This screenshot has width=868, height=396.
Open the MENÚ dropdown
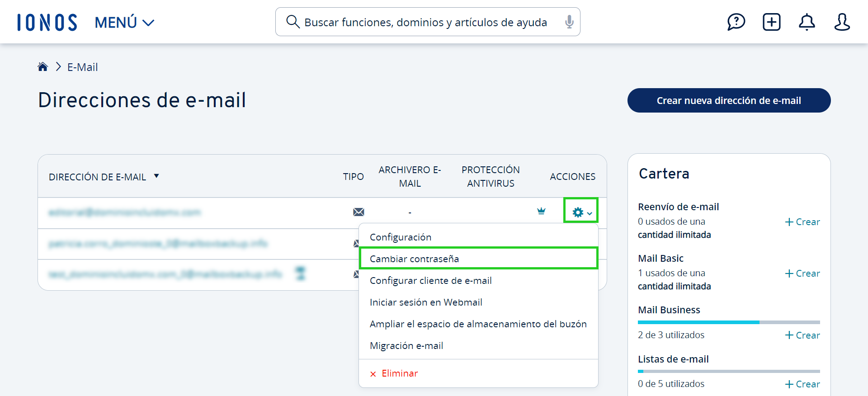coord(124,22)
